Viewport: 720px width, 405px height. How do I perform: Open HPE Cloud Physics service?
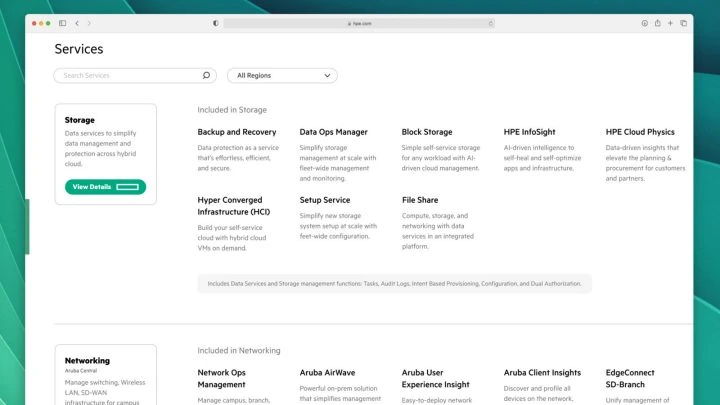[640, 132]
